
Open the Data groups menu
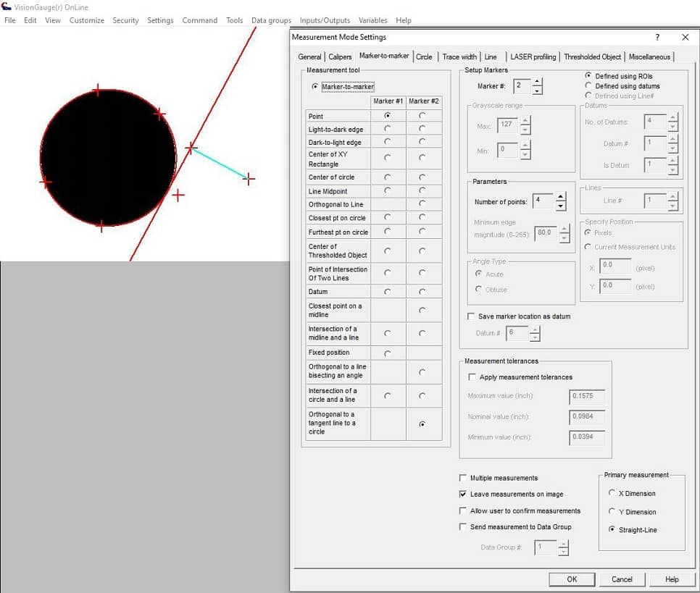(271, 20)
